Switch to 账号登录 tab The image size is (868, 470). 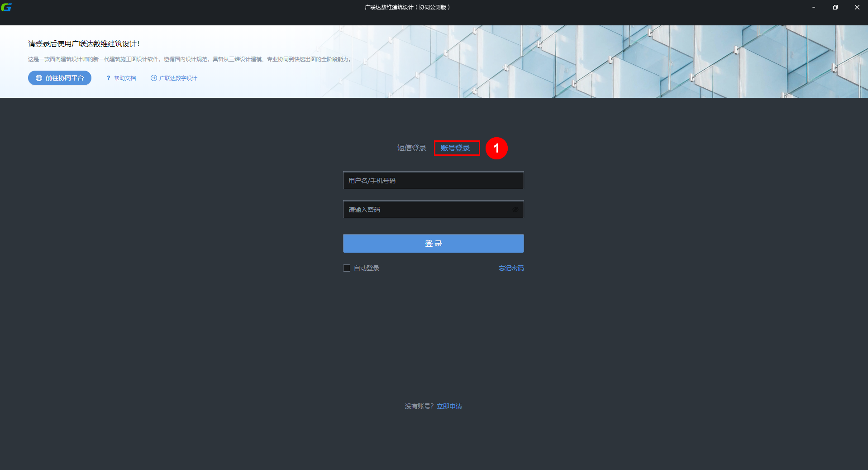point(455,148)
